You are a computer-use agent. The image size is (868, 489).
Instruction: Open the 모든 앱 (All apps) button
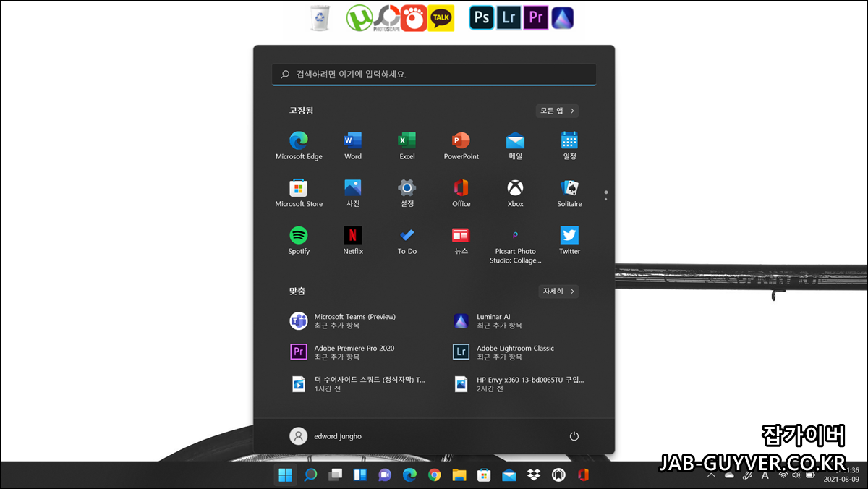(557, 111)
